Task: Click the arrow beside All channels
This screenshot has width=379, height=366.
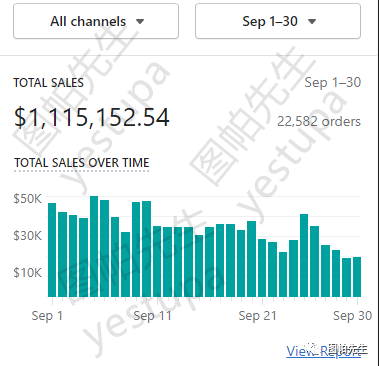Action: click(140, 22)
